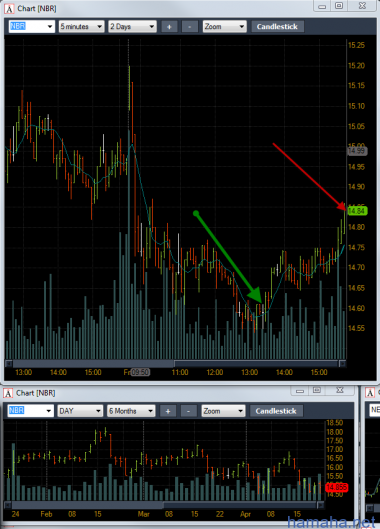Open the DAY interval dropdown in the lower chart
The width and height of the screenshot is (380, 529).
pos(80,411)
